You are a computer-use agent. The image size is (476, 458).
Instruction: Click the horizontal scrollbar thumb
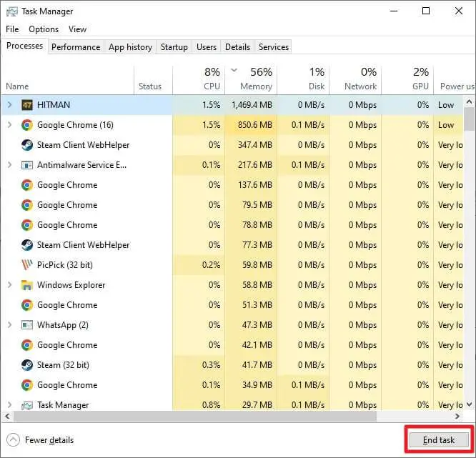click(x=195, y=416)
